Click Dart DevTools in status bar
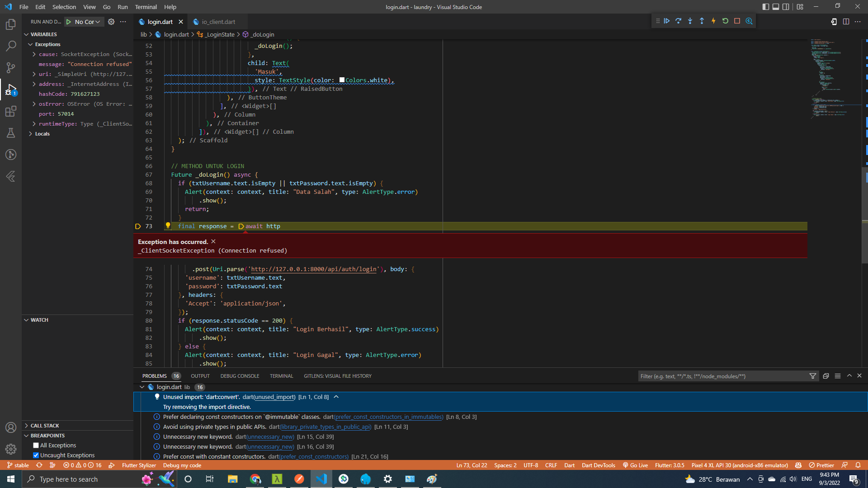 (599, 465)
